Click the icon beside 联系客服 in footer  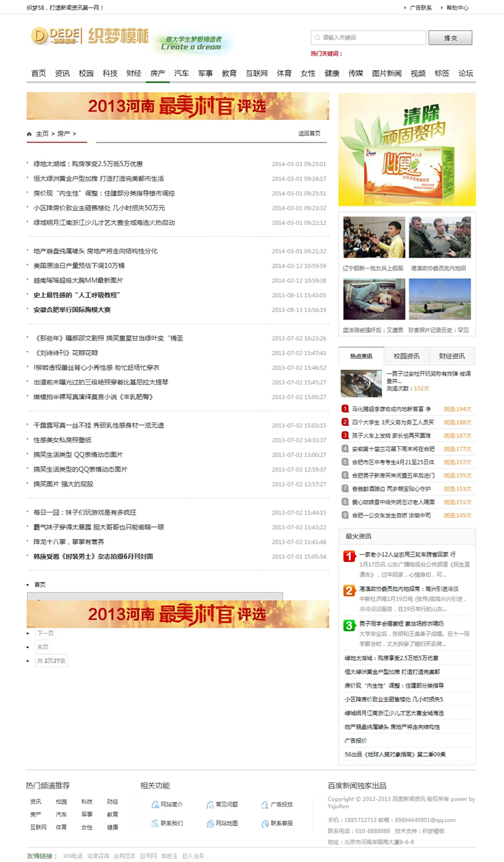pyautogui.click(x=265, y=823)
